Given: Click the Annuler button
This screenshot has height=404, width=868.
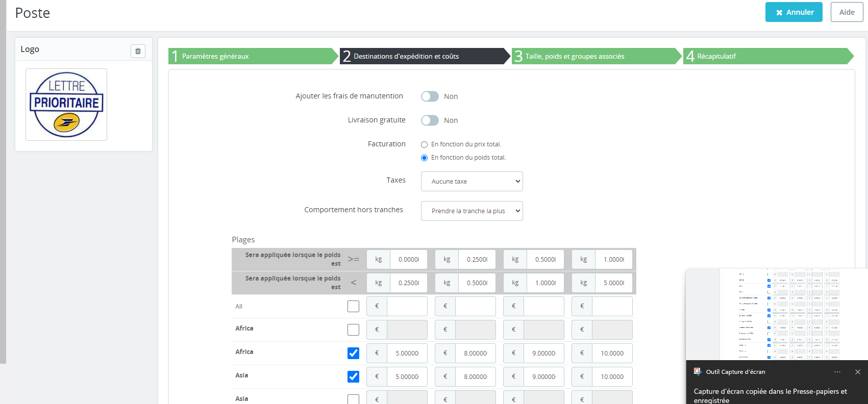Looking at the screenshot, I should (x=794, y=12).
